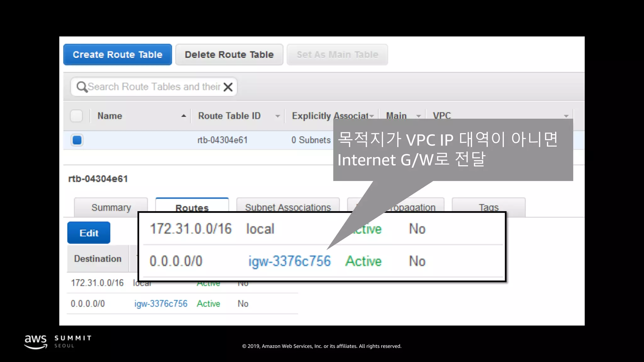The height and width of the screenshot is (362, 644).
Task: Click the AWS Summit Seoul logo
Action: click(x=58, y=342)
